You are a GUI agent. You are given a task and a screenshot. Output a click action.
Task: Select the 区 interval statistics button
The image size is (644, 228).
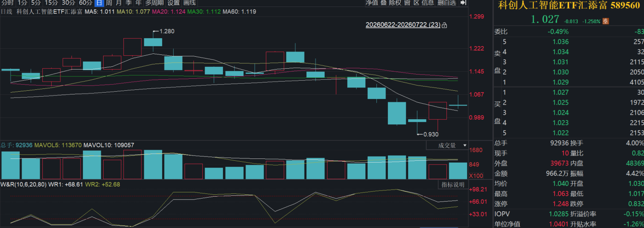[416, 3]
